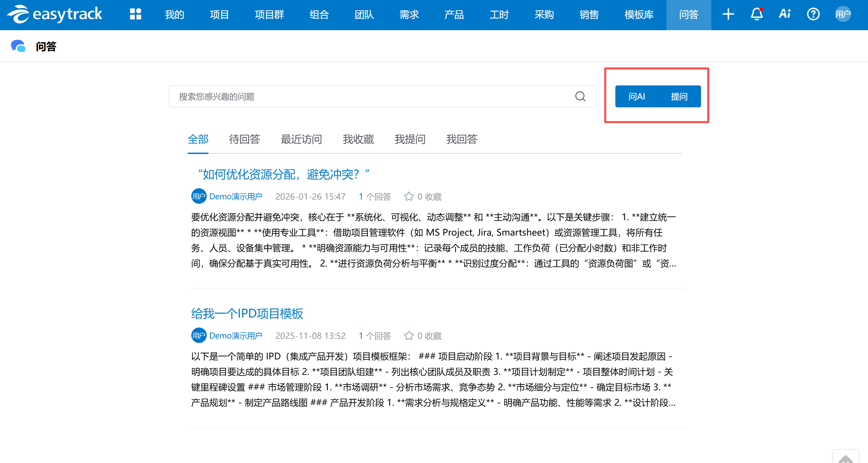Image resolution: width=868 pixels, height=463 pixels.
Task: Click the easytrack logo
Action: pyautogui.click(x=55, y=14)
